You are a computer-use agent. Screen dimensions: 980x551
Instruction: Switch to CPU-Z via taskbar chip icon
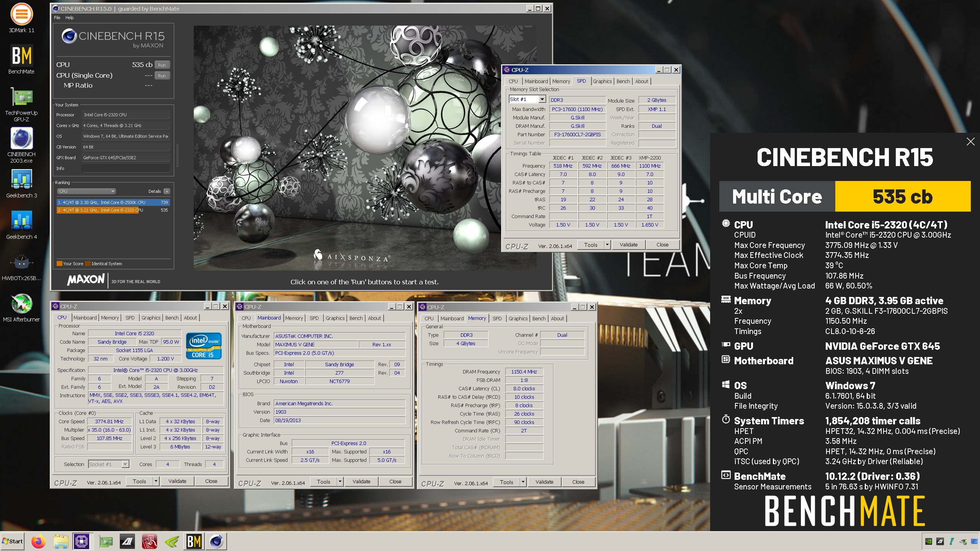pos(82,541)
